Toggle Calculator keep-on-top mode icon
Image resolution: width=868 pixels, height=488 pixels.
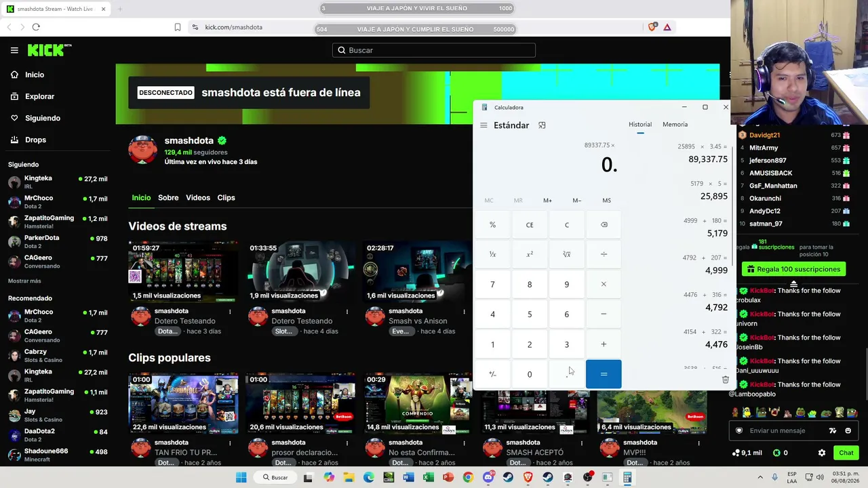coord(542,125)
